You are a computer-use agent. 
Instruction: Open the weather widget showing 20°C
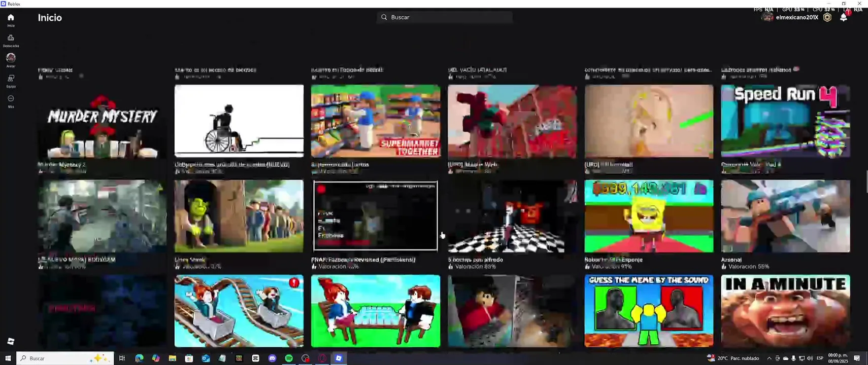(733, 358)
